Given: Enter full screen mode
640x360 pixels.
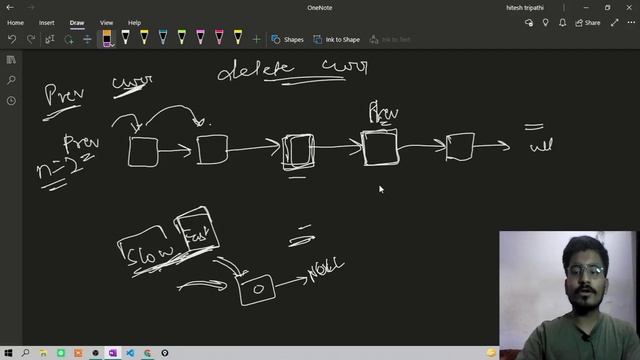Looking at the screenshot, I should click(x=615, y=23).
